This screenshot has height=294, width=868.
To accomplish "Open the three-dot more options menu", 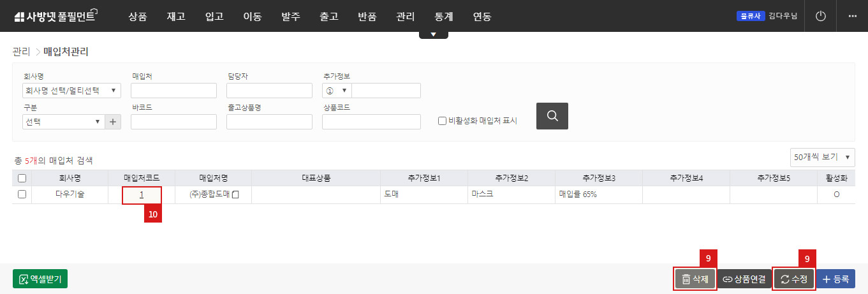I will (852, 16).
